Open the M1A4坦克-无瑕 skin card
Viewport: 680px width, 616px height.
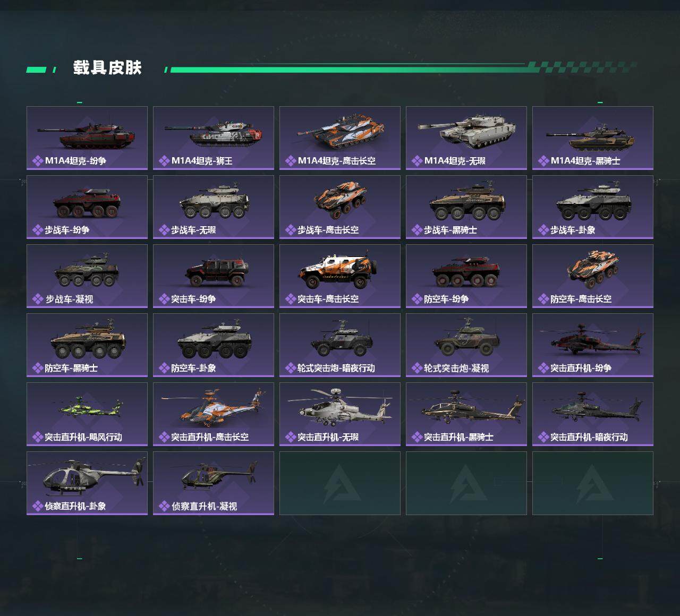point(466,138)
